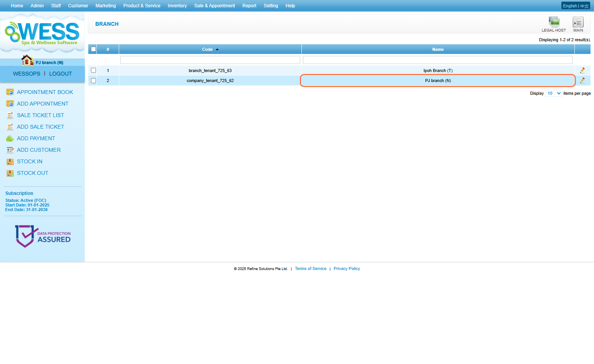This screenshot has width=594, height=364.
Task: Click the Add Payment sidebar icon
Action: (10, 138)
